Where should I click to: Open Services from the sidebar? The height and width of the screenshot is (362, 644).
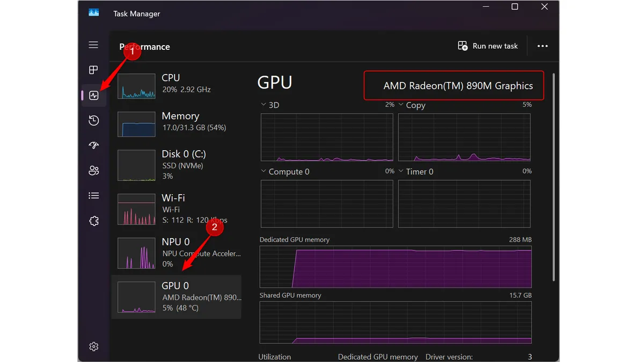[93, 220]
